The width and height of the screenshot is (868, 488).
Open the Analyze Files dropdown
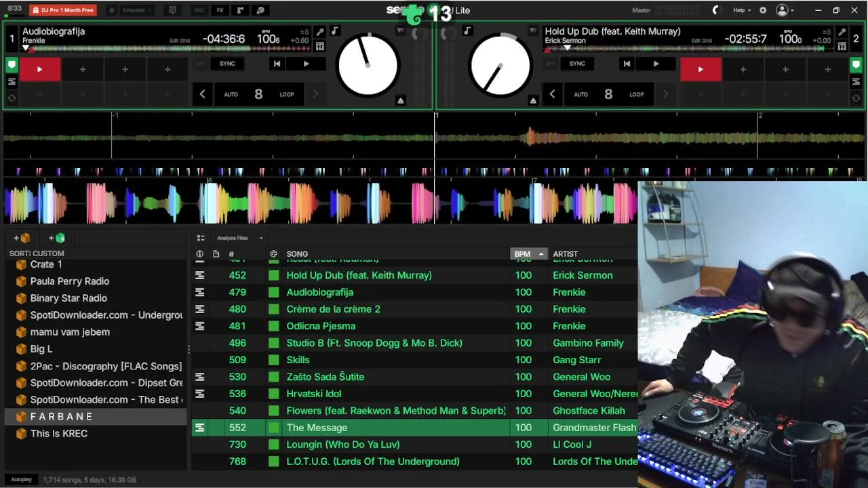tap(239, 238)
